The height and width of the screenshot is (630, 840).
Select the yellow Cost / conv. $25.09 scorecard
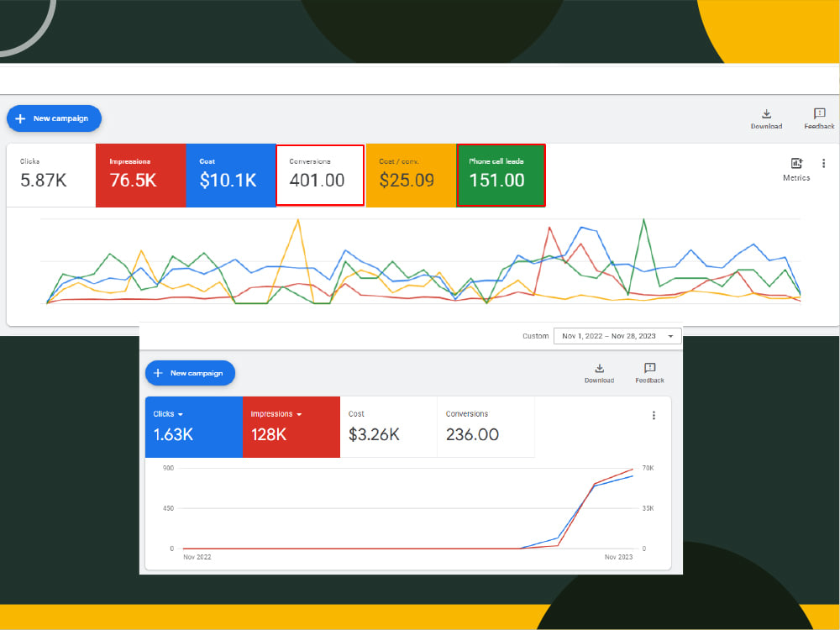coord(411,176)
